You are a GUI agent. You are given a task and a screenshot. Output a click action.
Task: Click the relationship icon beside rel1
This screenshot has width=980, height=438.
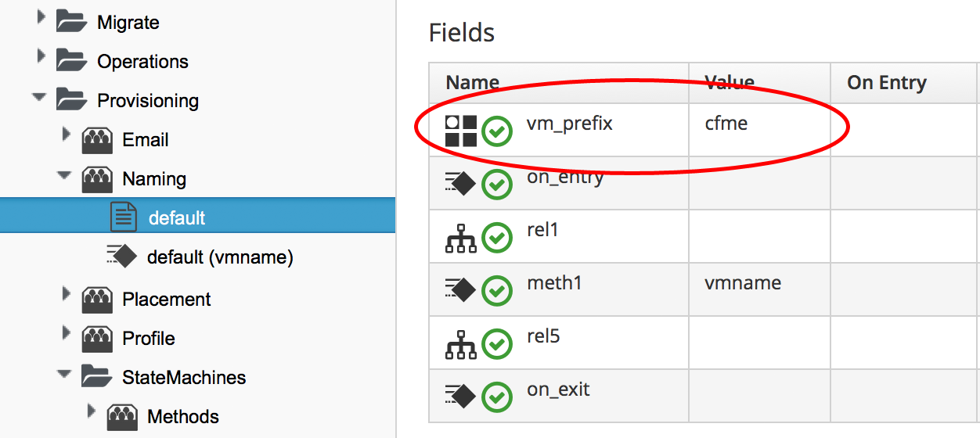click(461, 238)
